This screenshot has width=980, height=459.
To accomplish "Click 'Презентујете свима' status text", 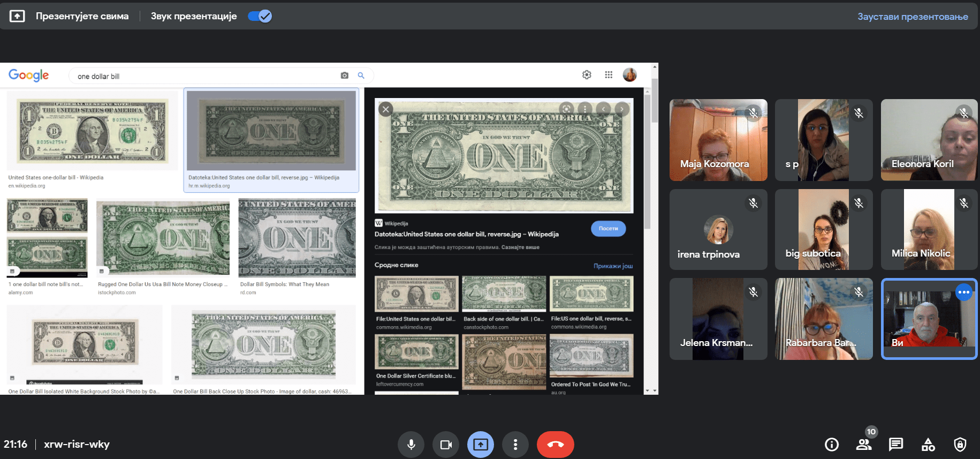I will pos(82,16).
